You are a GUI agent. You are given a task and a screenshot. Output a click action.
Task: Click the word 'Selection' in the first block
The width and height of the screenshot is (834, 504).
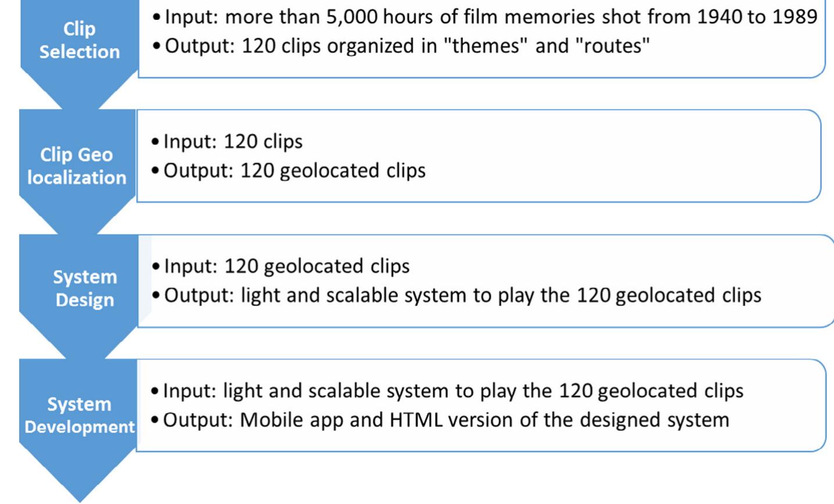80,52
